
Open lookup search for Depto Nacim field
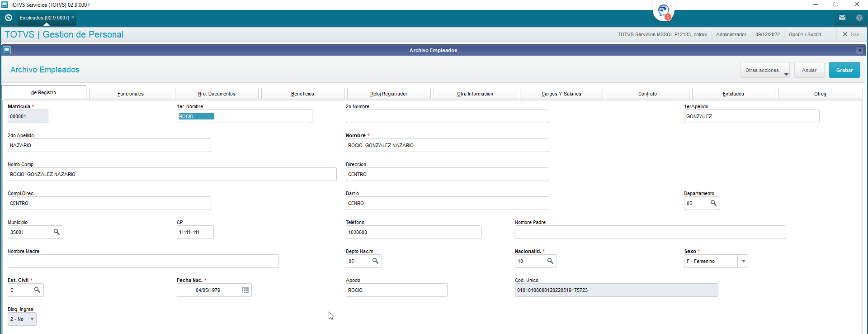375,261
